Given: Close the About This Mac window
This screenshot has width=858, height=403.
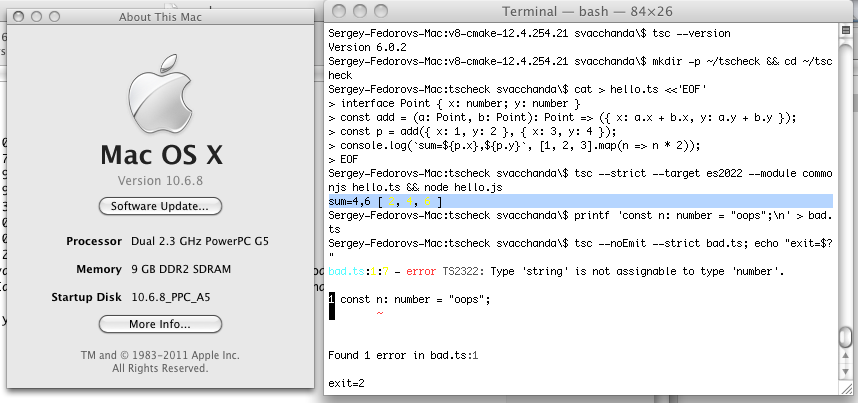Looking at the screenshot, I should [19, 17].
